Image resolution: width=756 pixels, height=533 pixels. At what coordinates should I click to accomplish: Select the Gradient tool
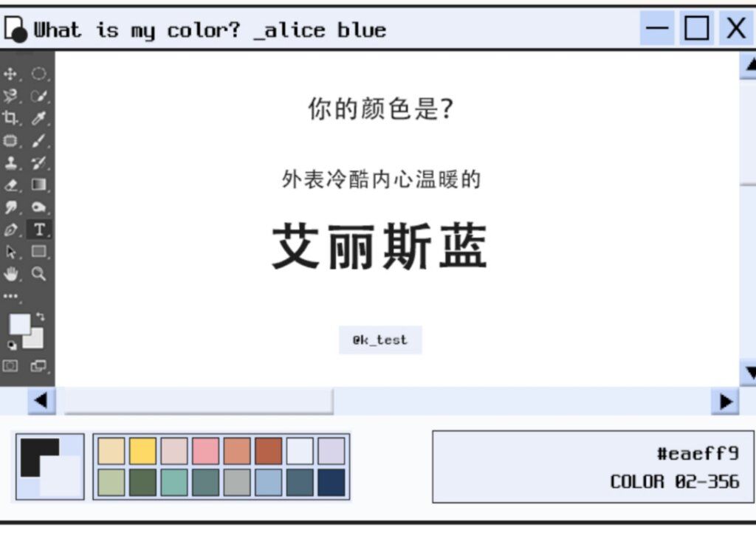[x=38, y=185]
